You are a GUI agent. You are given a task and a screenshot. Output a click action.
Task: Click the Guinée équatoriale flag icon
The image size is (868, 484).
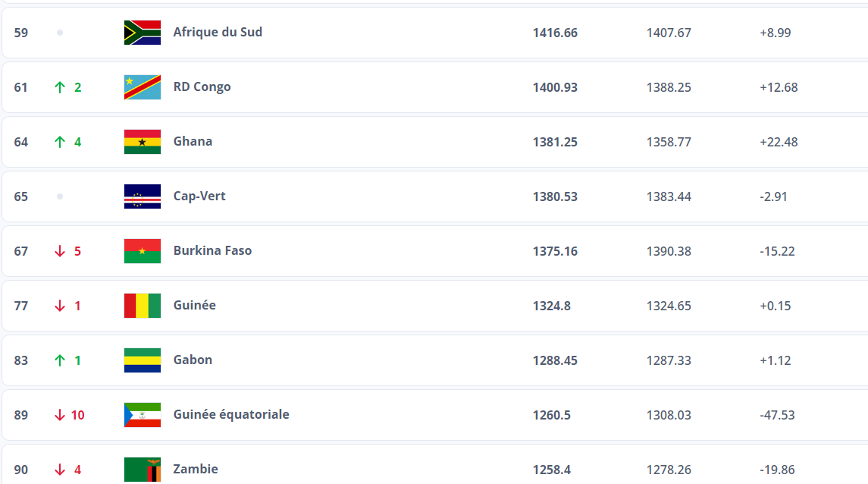pos(143,415)
